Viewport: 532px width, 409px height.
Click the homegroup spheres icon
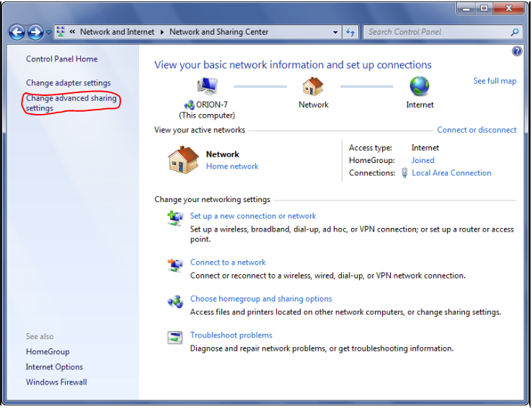[x=175, y=302]
